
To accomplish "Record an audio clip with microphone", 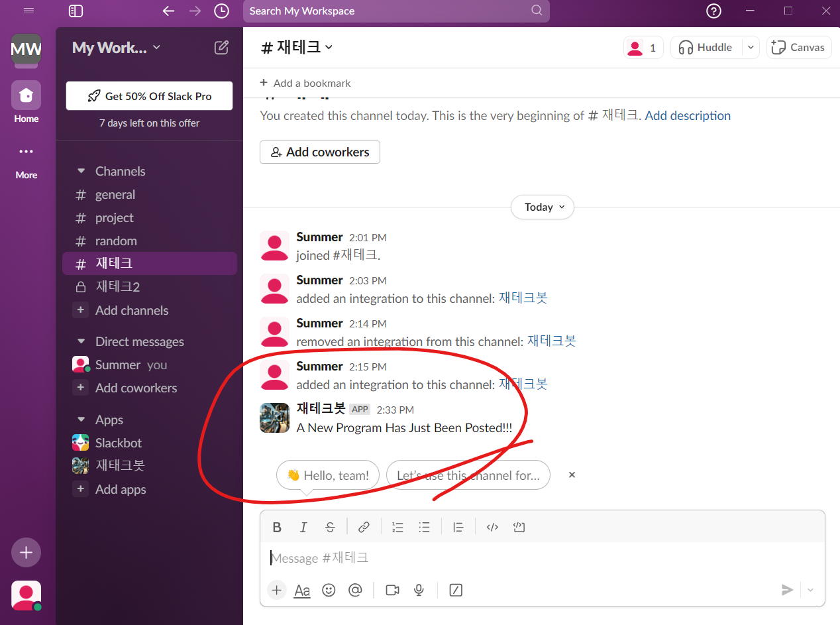I will pos(419,590).
